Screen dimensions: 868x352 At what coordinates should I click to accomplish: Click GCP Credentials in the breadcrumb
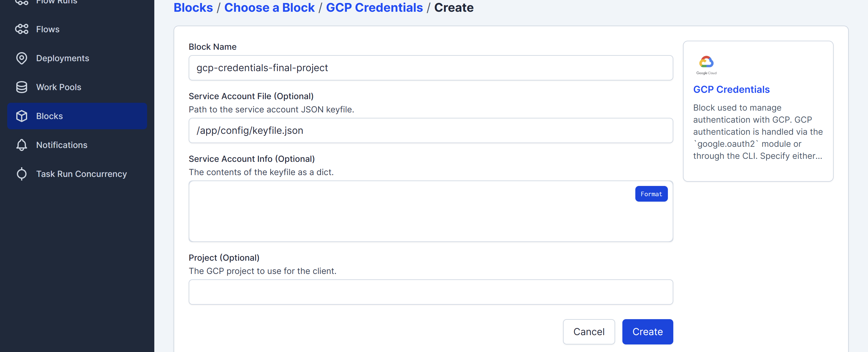click(374, 8)
